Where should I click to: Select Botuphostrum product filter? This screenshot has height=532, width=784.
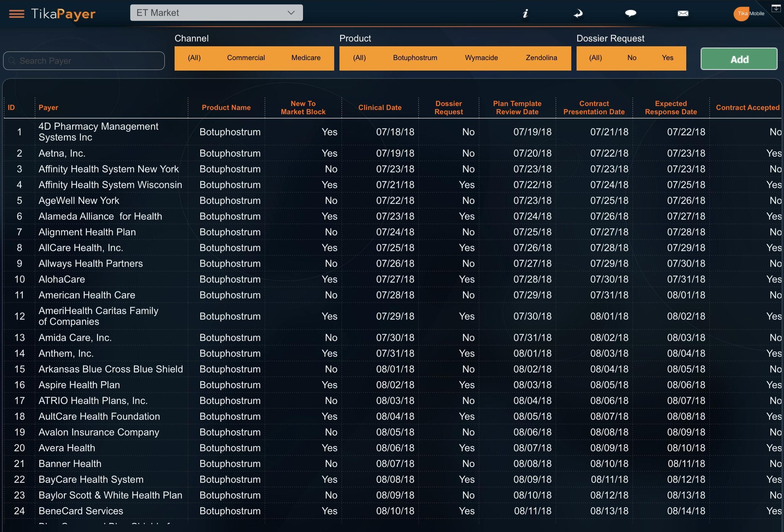pos(415,58)
